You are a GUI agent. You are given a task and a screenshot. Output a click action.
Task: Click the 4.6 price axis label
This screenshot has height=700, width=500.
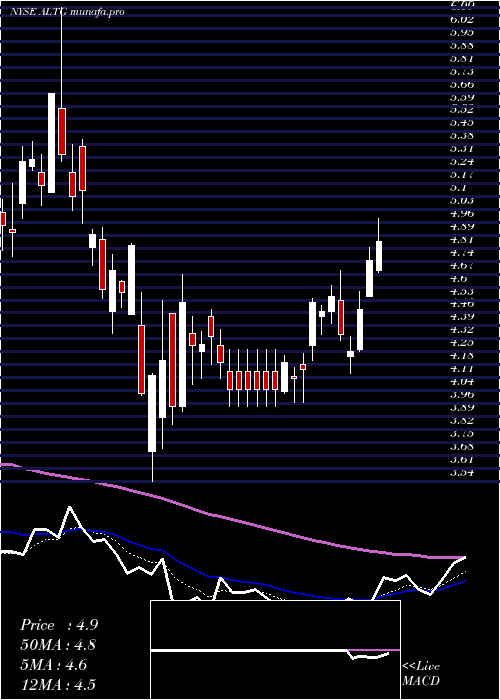click(x=458, y=278)
